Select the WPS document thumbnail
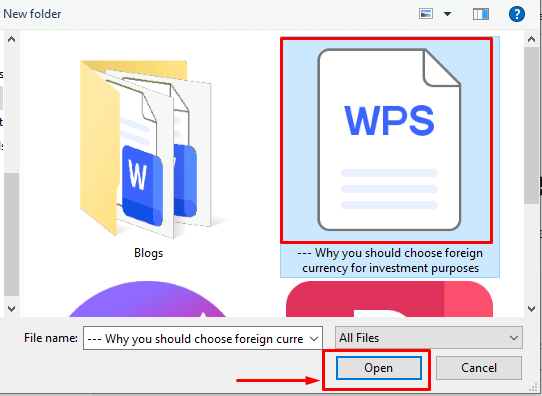This screenshot has width=542, height=396. 389,140
